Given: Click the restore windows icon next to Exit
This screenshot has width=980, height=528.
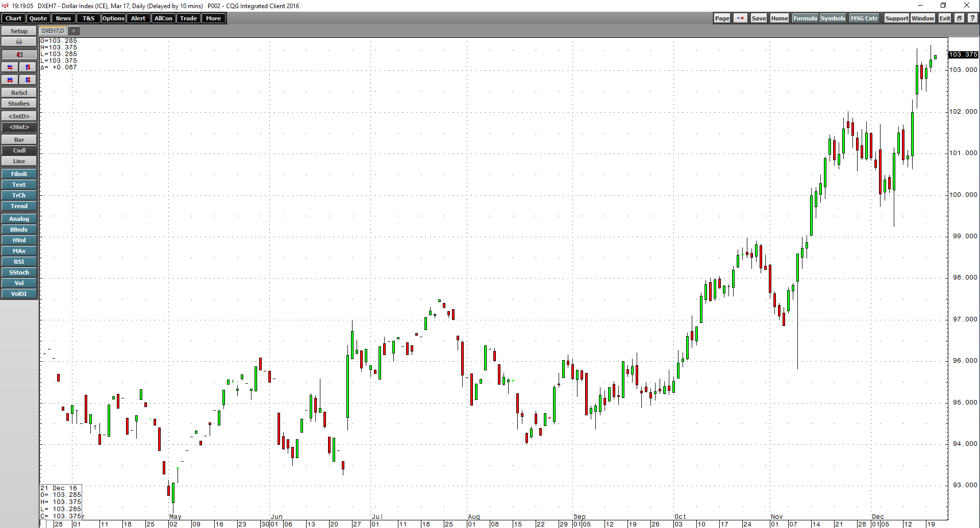Looking at the screenshot, I should coord(959,18).
